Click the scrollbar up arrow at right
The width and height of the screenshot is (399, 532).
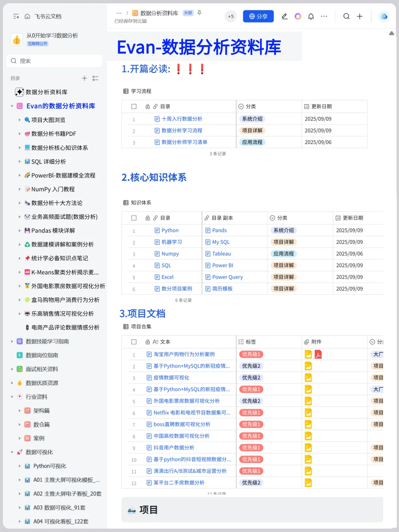coord(392,33)
